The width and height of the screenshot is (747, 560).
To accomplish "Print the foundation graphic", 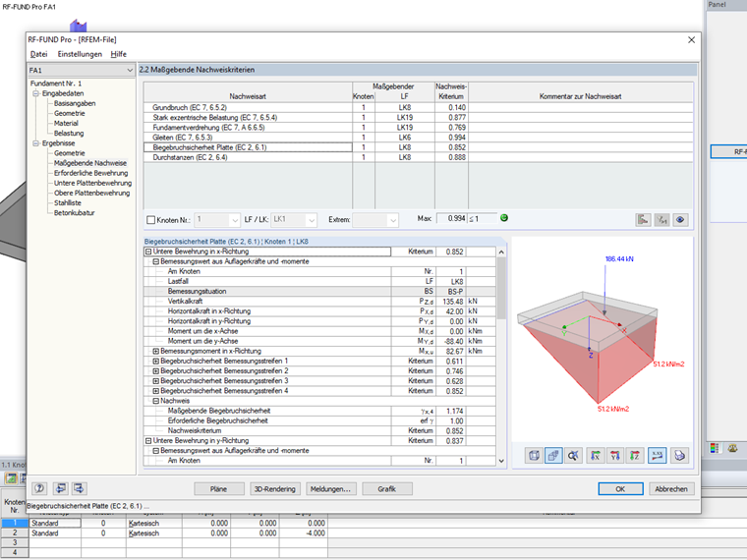I will click(x=679, y=455).
